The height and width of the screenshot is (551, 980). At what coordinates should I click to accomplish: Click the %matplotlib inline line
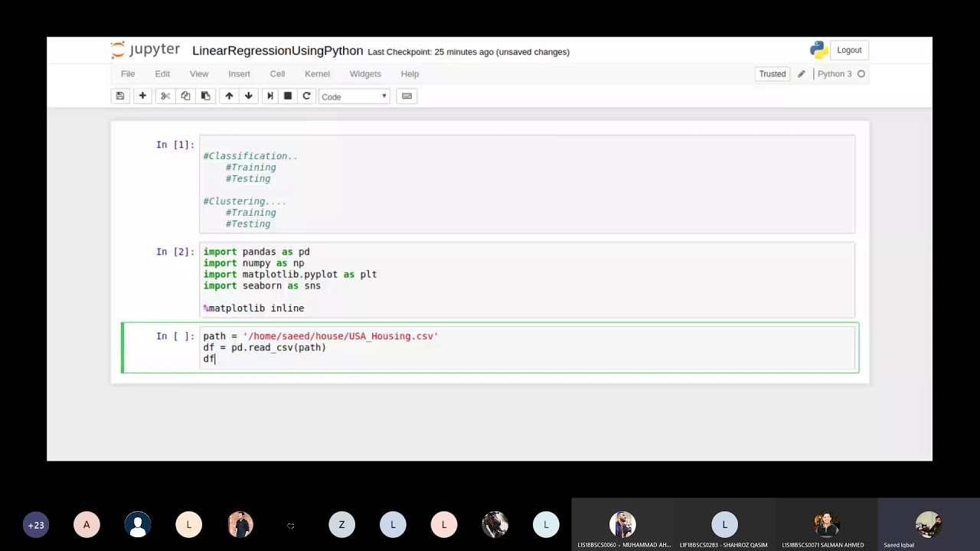point(253,308)
